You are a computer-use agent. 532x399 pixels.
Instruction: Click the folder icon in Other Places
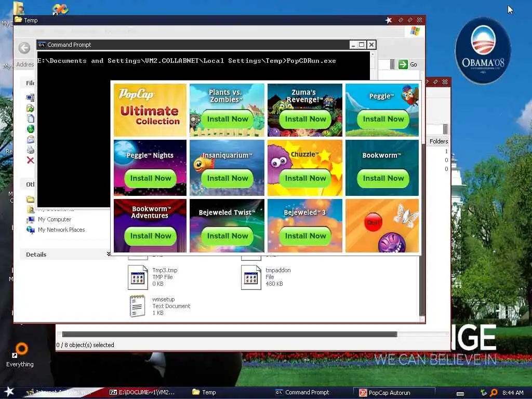(x=31, y=199)
